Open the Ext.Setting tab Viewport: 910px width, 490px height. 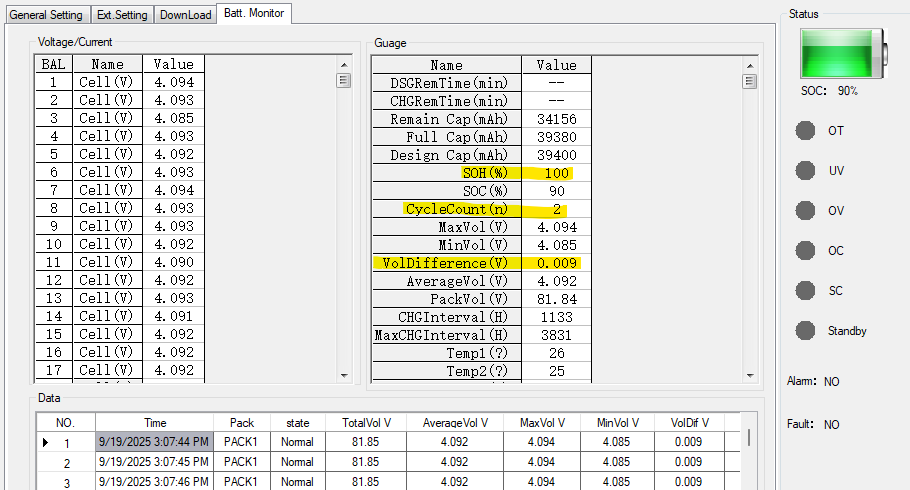[x=123, y=15]
